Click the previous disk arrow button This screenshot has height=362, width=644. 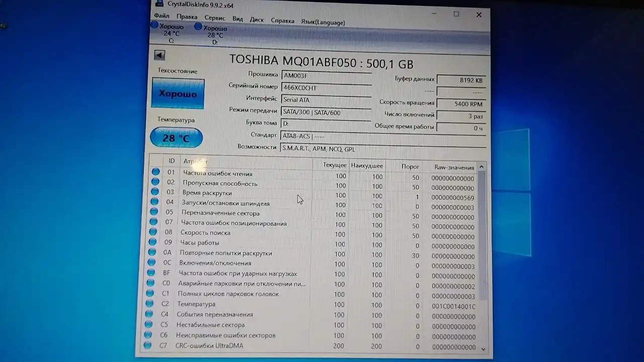click(159, 55)
